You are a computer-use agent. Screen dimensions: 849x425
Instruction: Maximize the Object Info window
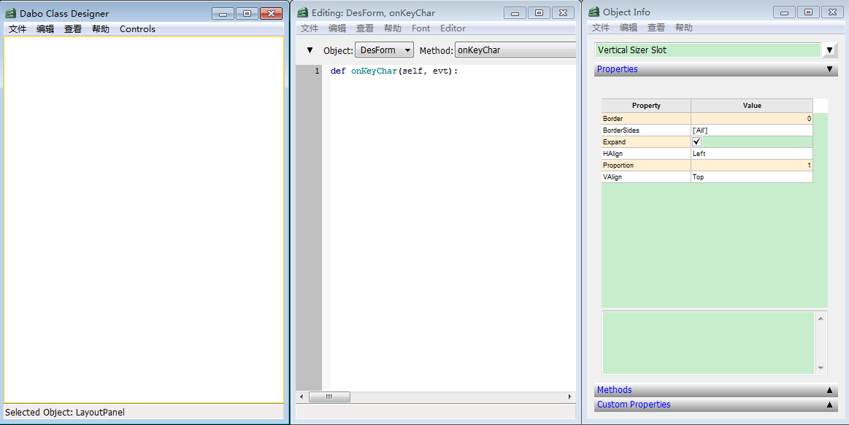pyautogui.click(x=809, y=12)
